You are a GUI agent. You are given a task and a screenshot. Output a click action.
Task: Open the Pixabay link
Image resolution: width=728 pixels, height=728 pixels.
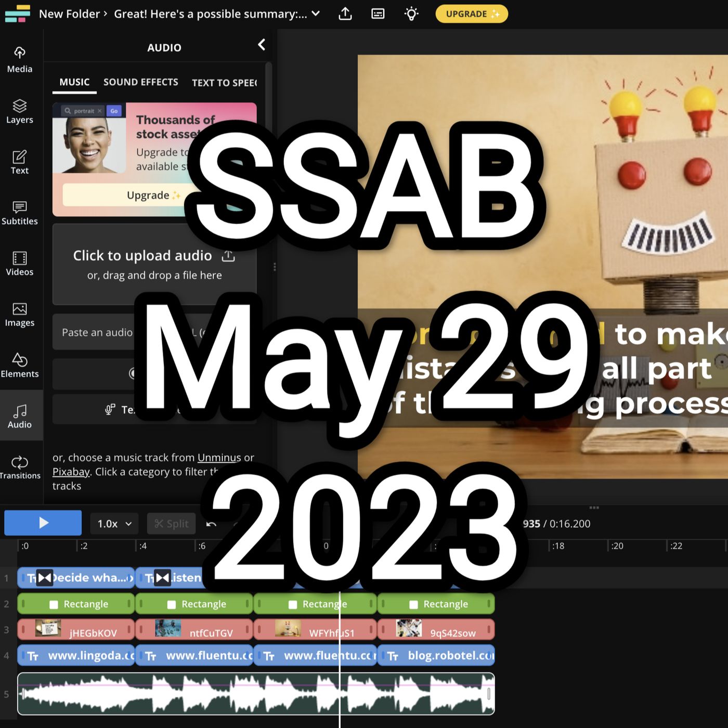[x=71, y=472]
